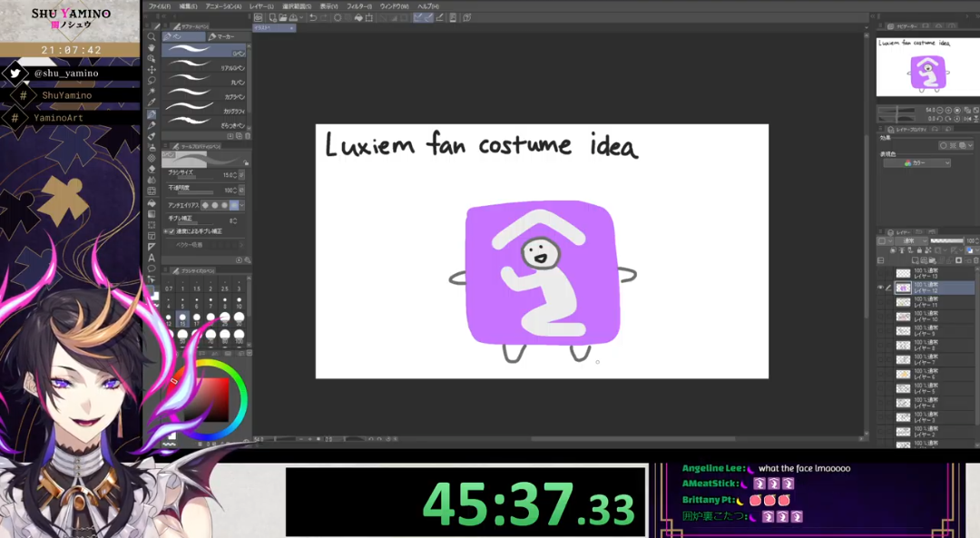This screenshot has height=538, width=980.
Task: Click the help question icon in command bar
Action: (467, 17)
